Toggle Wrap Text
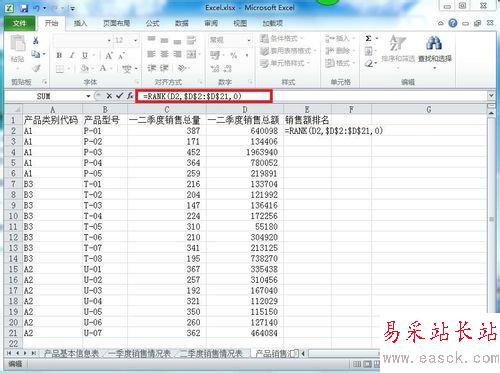The image size is (500, 373). pyautogui.click(x=191, y=40)
